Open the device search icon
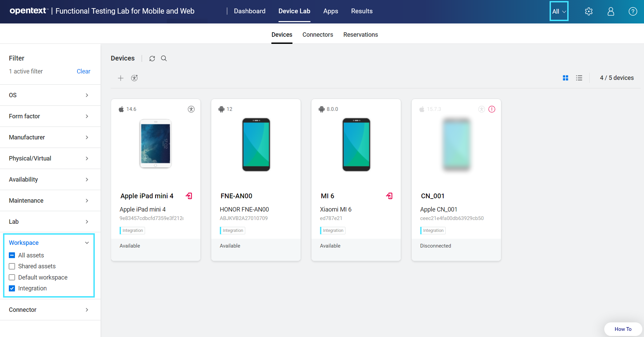644x337 pixels. click(164, 58)
